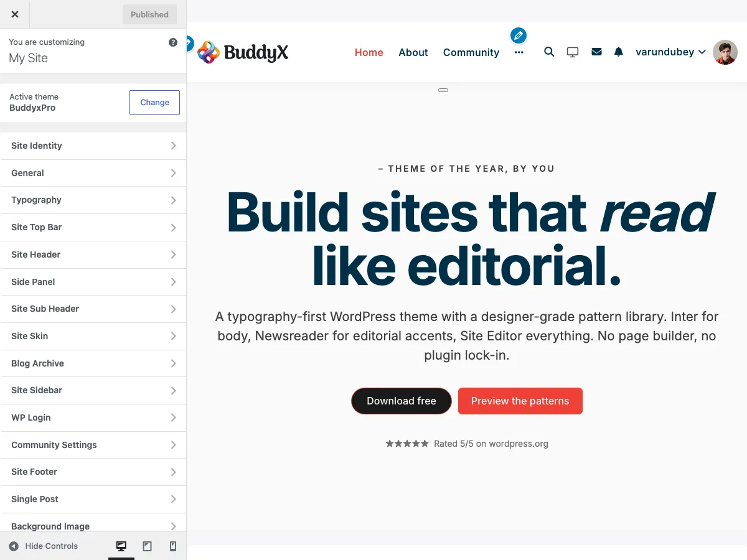Expand the Typography section
This screenshot has width=747, height=560.
pos(93,200)
